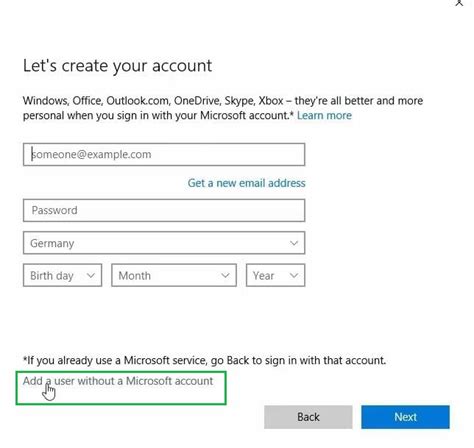Click the chevron arrow on the Germany box
The height and width of the screenshot is (448, 474).
[294, 243]
